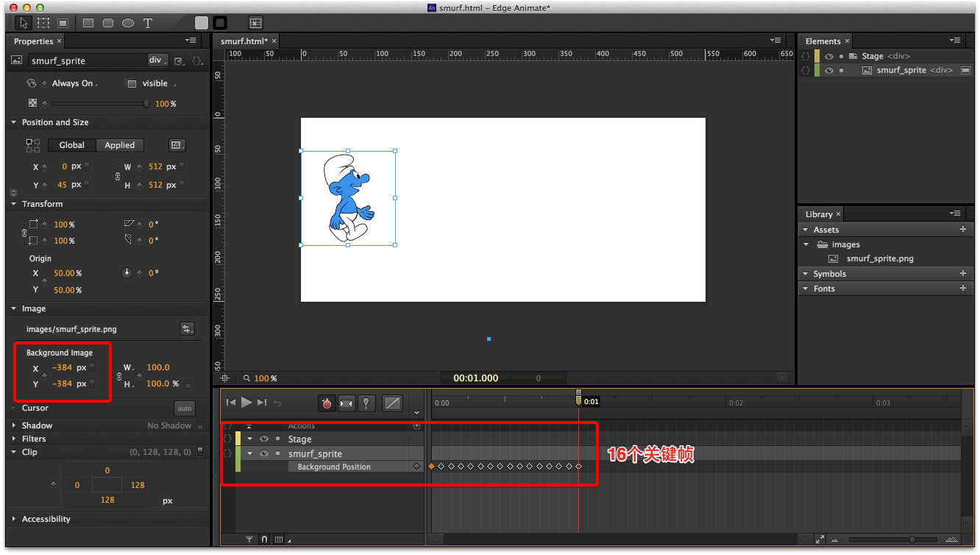Expand the Accessibility section

[14, 519]
